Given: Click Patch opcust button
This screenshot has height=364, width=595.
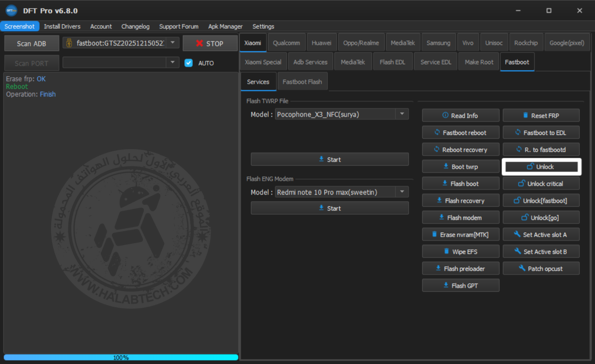Looking at the screenshot, I should (541, 269).
